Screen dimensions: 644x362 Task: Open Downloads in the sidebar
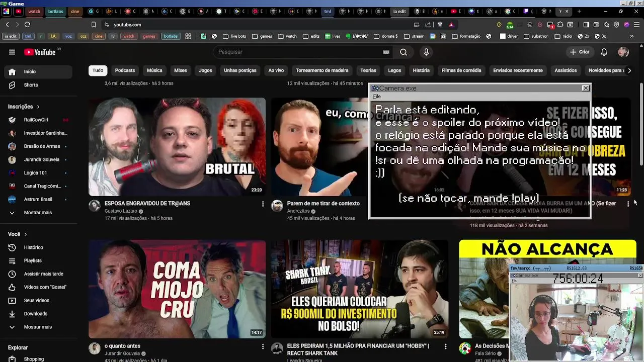39,314
